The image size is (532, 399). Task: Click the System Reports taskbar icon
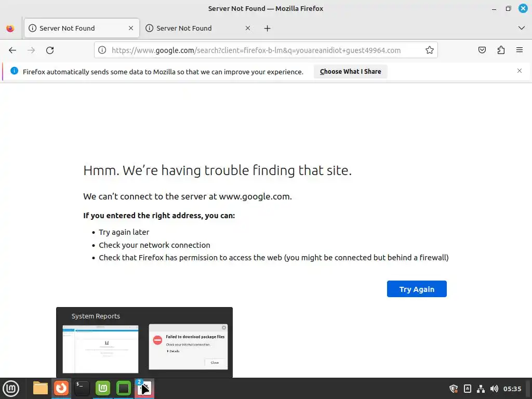144,388
